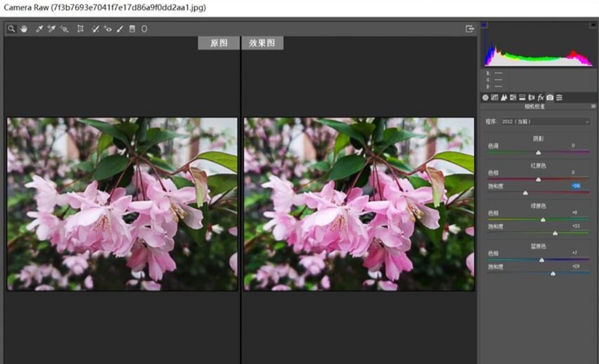Select the Crop tool
This screenshot has height=364, width=599.
81,28
